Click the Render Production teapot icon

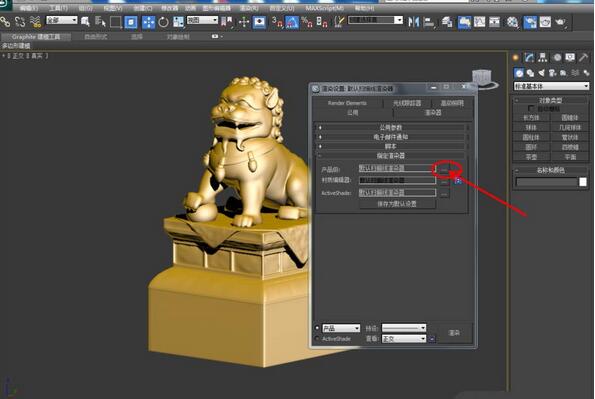pyautogui.click(x=560, y=22)
